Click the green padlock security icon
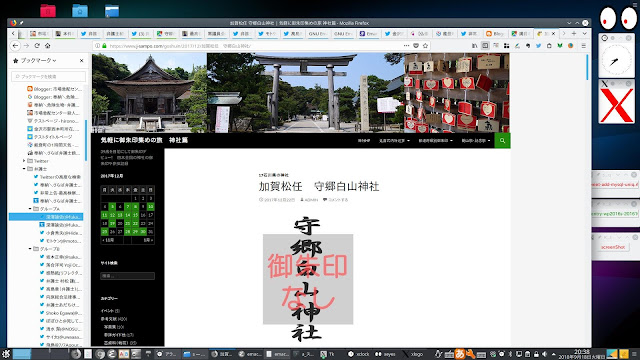The image size is (640, 360). [104, 46]
